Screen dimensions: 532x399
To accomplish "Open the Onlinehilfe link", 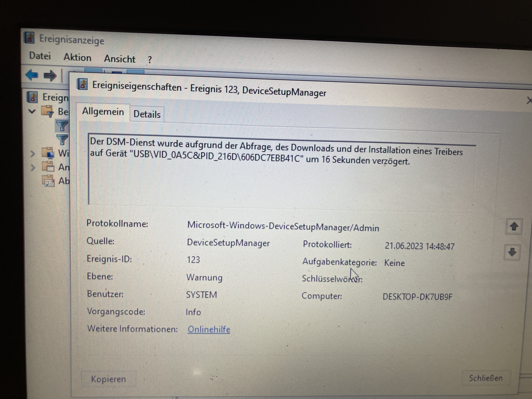I will pos(209,329).
